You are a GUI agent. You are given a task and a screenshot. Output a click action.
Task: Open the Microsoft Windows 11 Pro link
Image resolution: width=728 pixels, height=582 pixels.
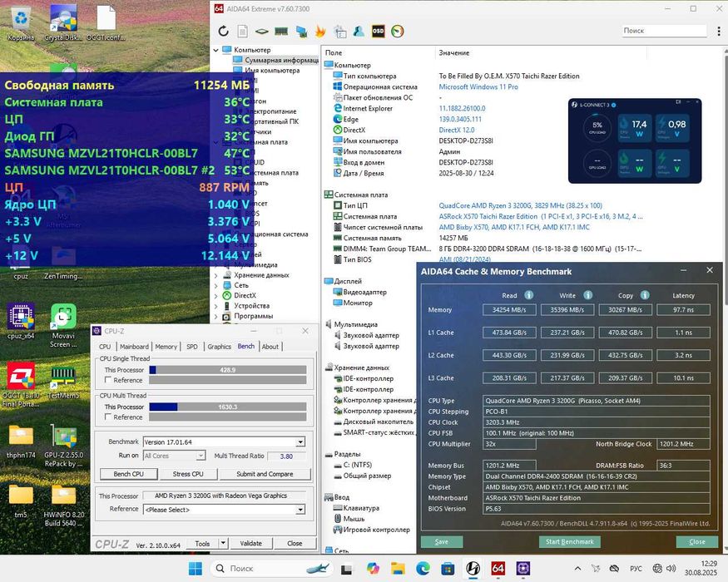tap(478, 86)
